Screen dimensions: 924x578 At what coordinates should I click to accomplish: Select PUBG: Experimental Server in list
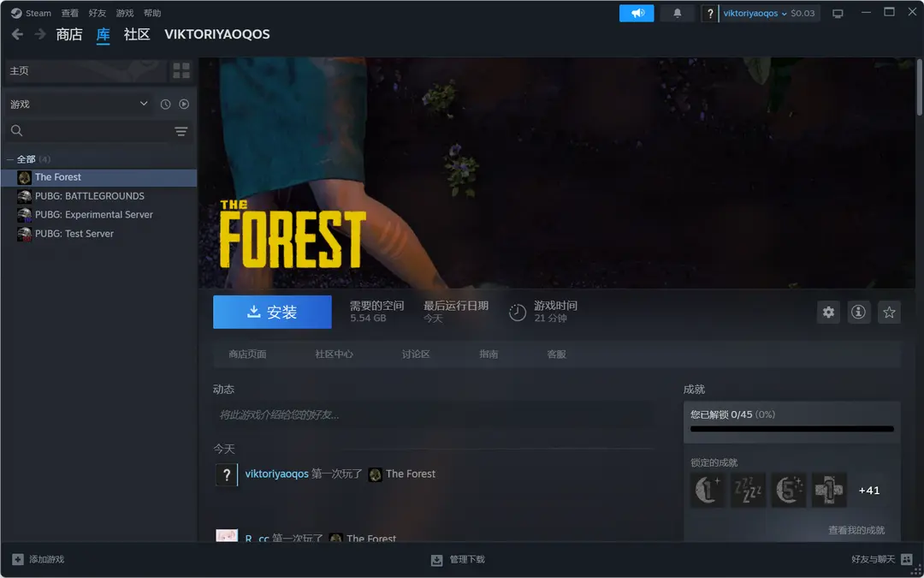tap(99, 215)
